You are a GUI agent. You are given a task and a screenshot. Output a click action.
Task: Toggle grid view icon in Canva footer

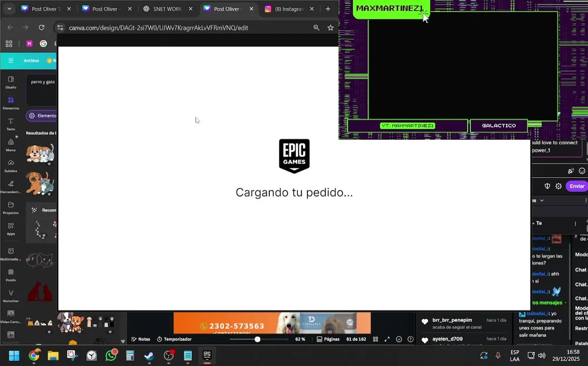[376, 339]
